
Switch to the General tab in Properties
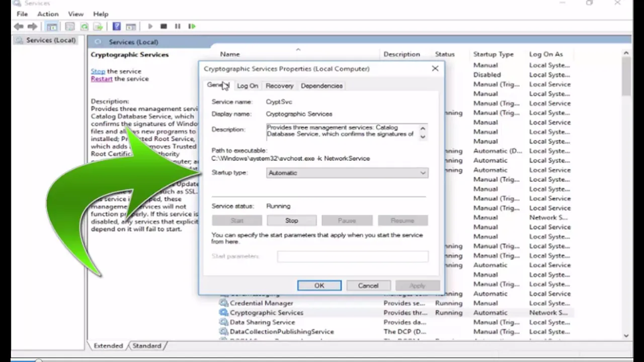click(x=218, y=85)
